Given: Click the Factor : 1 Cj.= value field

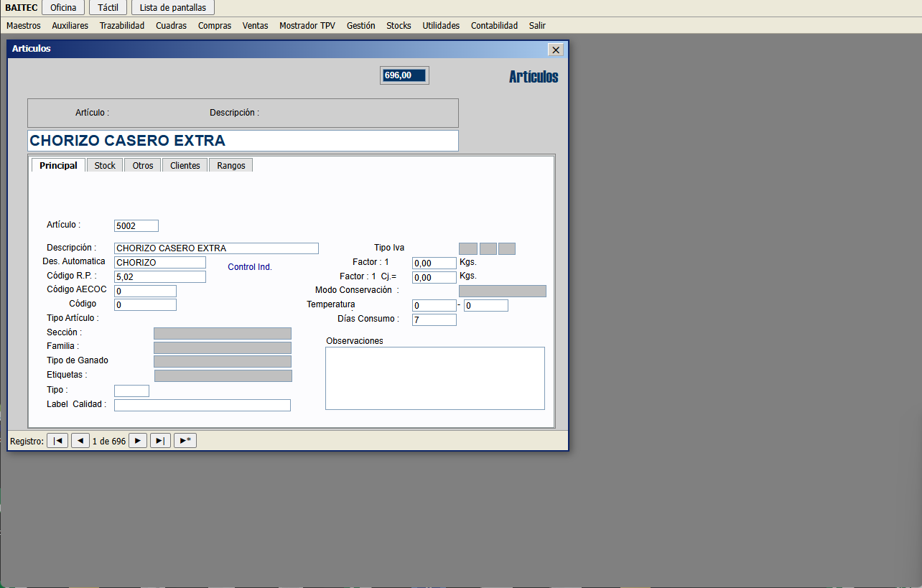Looking at the screenshot, I should [434, 277].
